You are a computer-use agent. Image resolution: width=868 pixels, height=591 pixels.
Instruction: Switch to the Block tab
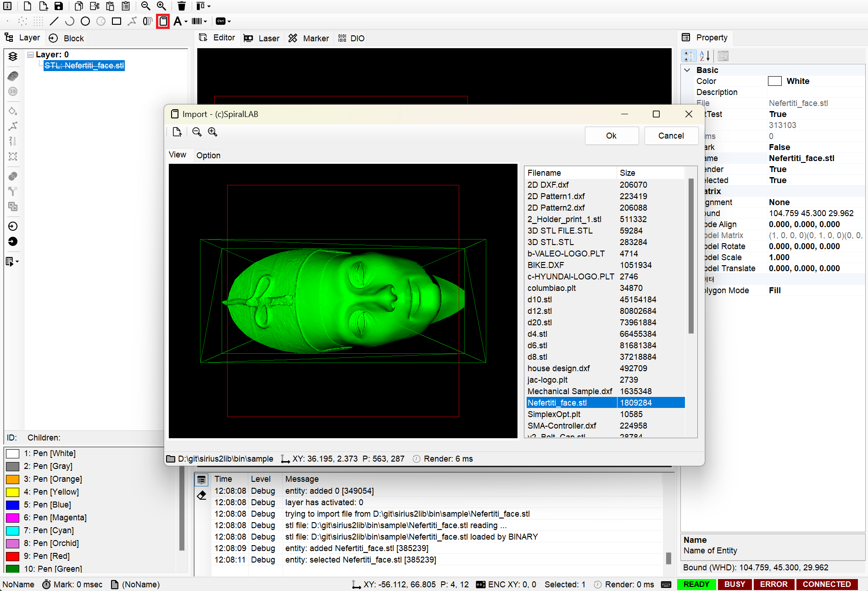tap(67, 38)
